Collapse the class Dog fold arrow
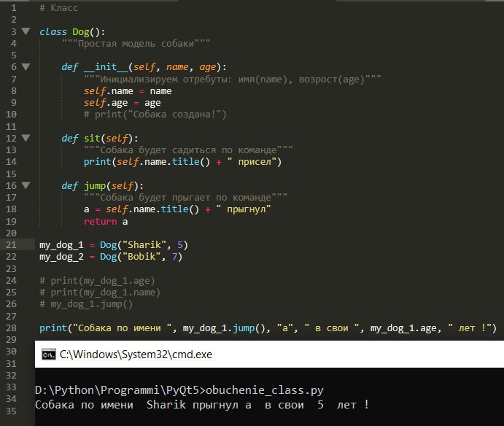 [x=26, y=31]
